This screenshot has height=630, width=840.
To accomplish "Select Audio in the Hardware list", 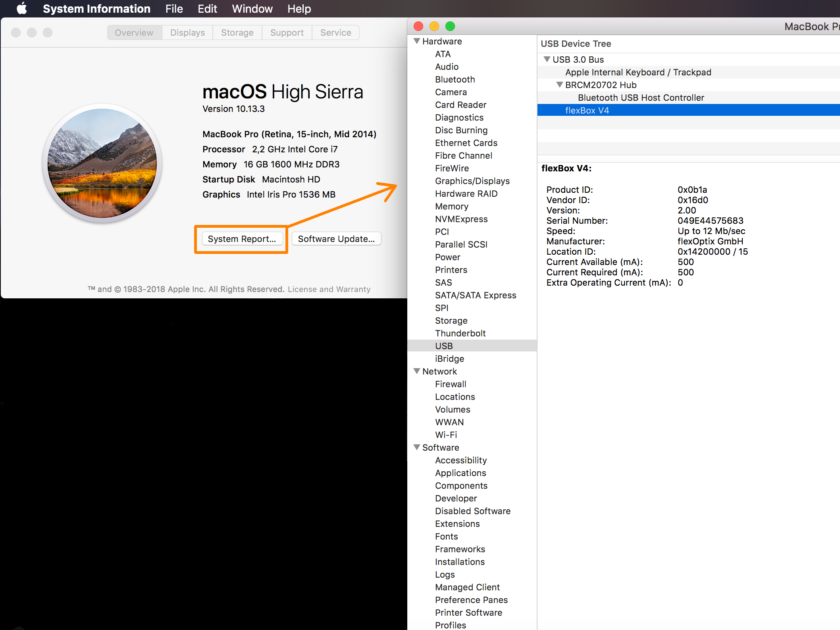I will (447, 67).
